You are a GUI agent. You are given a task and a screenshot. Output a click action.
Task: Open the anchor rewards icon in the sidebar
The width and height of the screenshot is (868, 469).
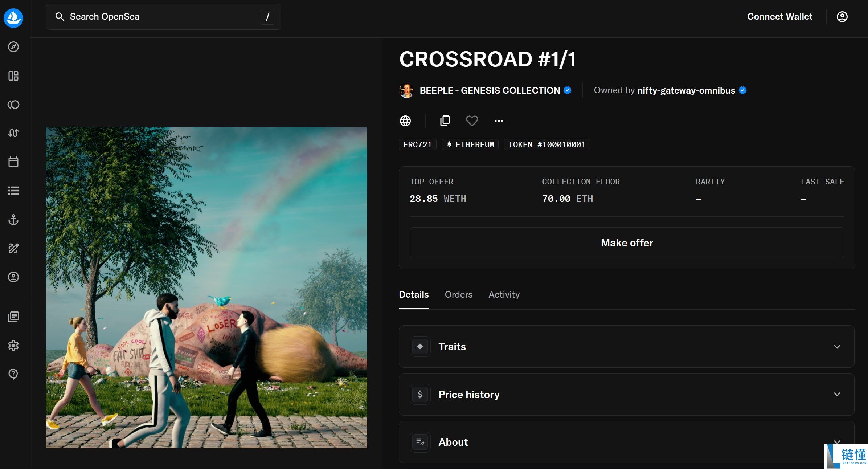[x=13, y=220]
